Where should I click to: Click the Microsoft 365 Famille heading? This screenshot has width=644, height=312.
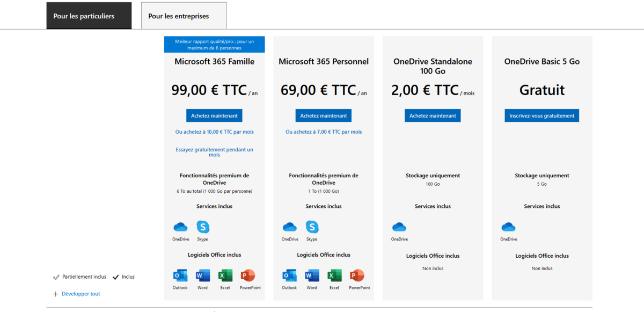(215, 62)
